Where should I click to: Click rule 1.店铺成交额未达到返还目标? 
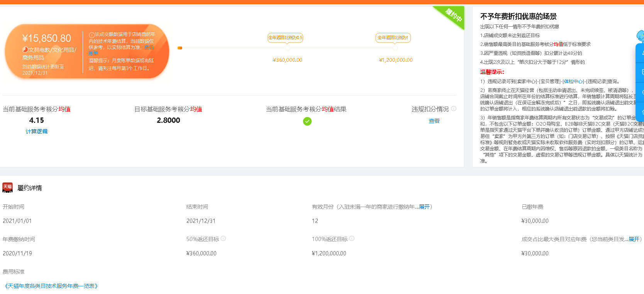coord(510,35)
